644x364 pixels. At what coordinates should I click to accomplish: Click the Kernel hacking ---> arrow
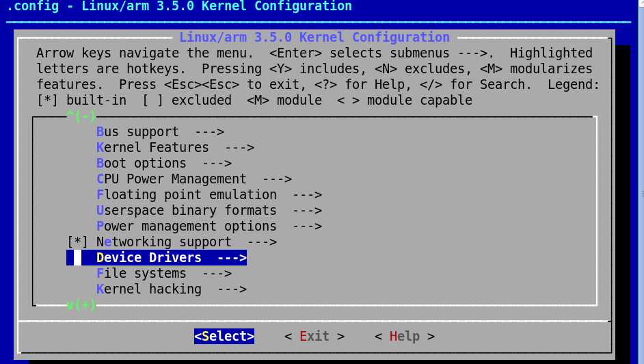232,289
